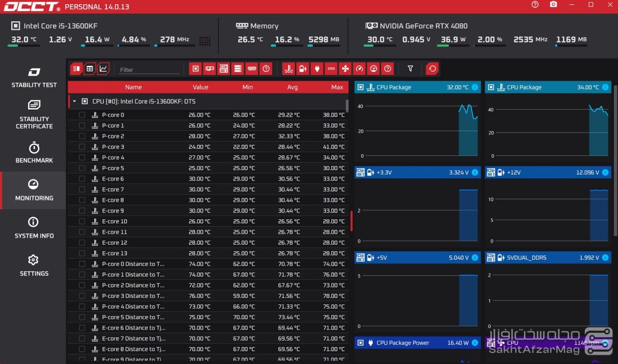618x364 pixels.
Task: Type in the Filter input field
Action: pyautogui.click(x=149, y=70)
